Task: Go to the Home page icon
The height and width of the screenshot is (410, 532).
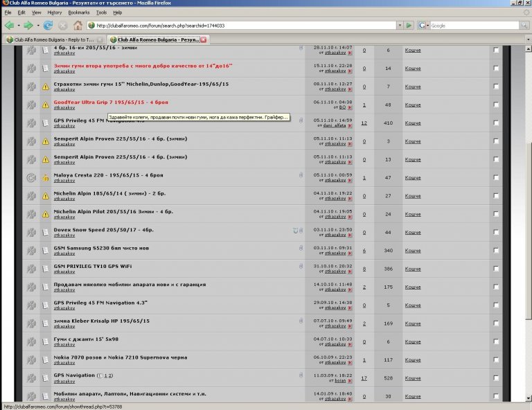Action: pyautogui.click(x=78, y=25)
